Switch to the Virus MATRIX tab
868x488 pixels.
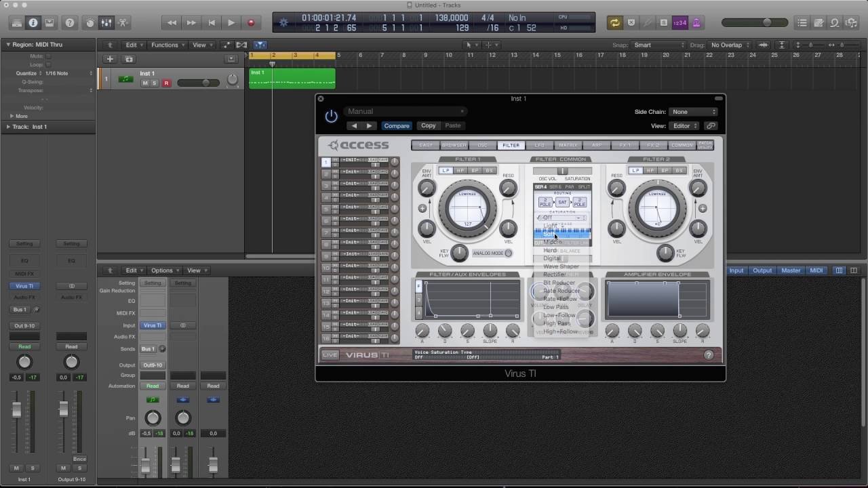pos(568,145)
